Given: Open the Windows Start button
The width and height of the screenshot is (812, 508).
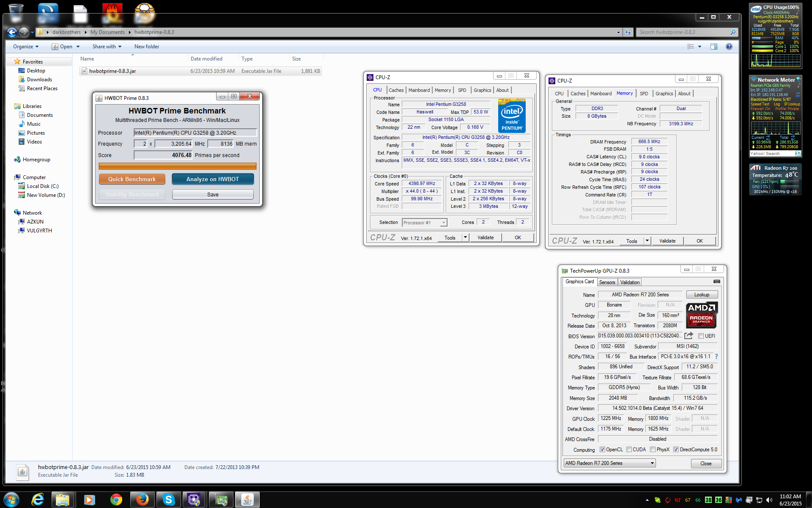Looking at the screenshot, I should coord(11,500).
